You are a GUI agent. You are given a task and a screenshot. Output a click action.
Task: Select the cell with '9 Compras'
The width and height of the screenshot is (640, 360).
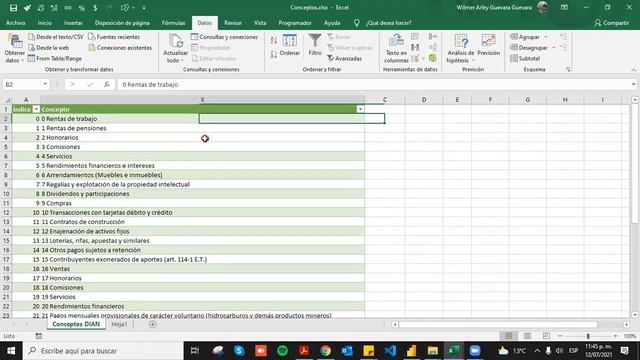(202, 203)
